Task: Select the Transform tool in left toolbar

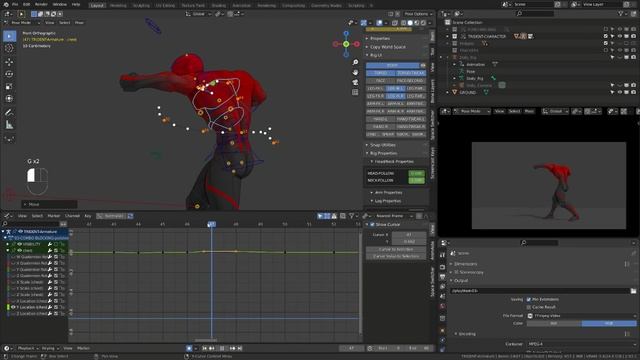Action: (9, 99)
